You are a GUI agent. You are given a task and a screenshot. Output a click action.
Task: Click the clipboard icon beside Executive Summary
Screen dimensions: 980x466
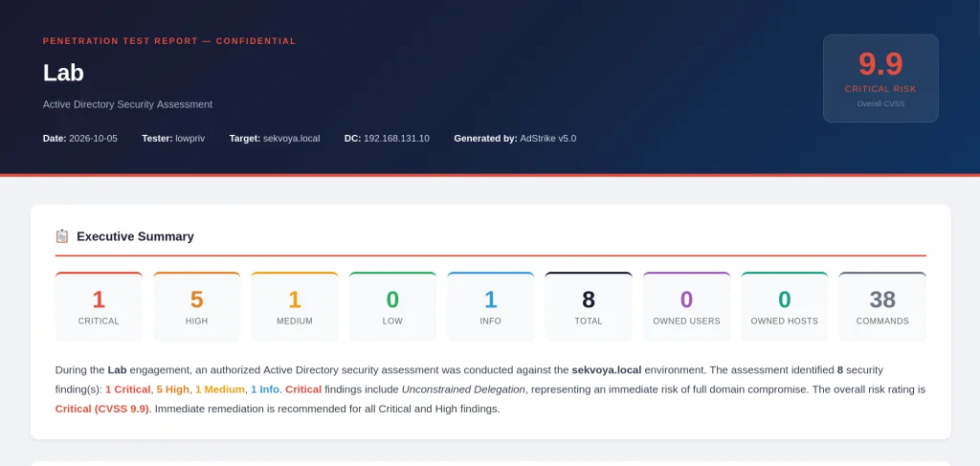coord(62,236)
